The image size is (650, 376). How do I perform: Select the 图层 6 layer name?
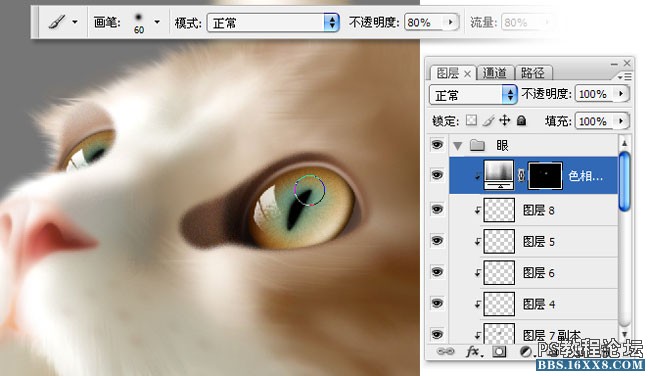[538, 273]
